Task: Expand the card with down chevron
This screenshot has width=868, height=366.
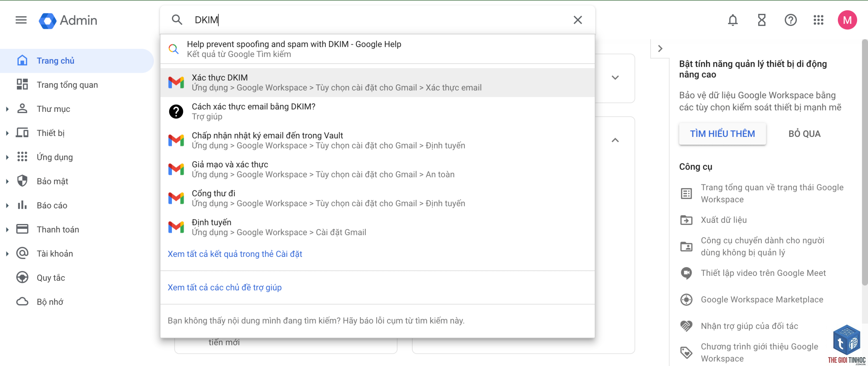Action: pyautogui.click(x=615, y=78)
